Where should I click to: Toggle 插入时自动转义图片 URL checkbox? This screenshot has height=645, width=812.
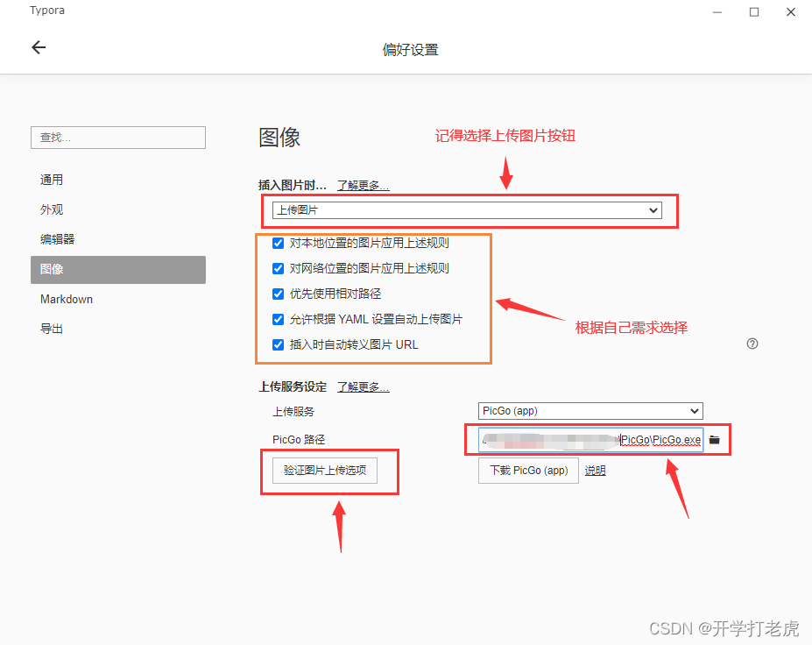[x=278, y=344]
